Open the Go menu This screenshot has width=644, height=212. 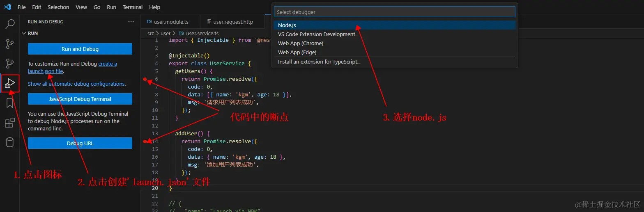[97, 7]
